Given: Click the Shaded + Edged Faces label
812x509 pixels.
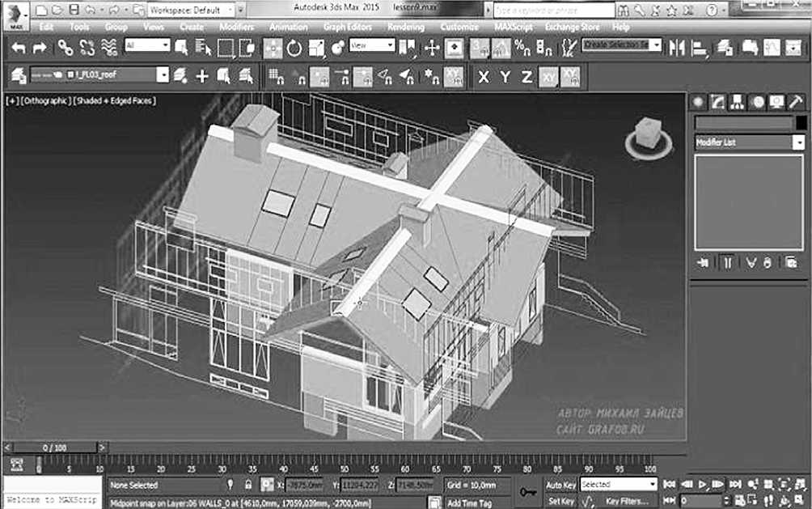Looking at the screenshot, I should click(x=115, y=100).
